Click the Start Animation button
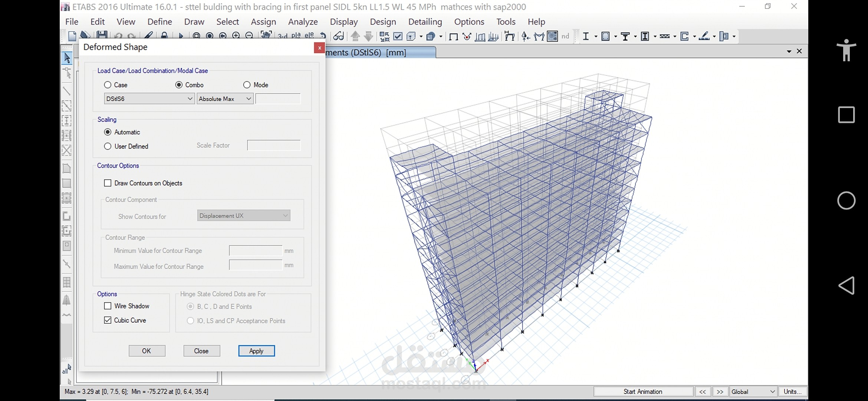 (x=643, y=392)
